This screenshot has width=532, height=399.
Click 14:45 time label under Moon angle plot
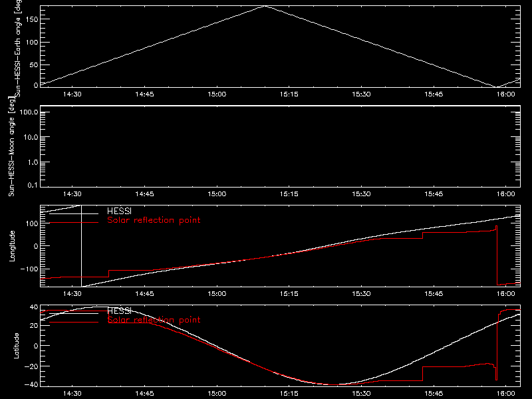pos(144,194)
